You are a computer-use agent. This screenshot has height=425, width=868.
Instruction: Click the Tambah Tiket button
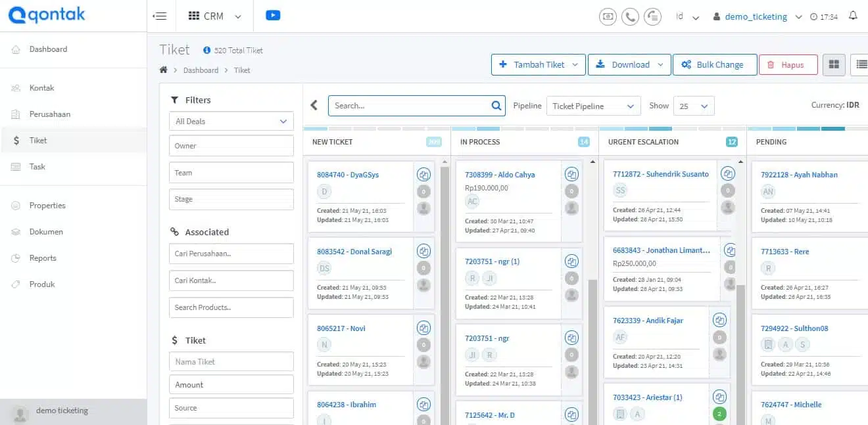click(x=539, y=64)
